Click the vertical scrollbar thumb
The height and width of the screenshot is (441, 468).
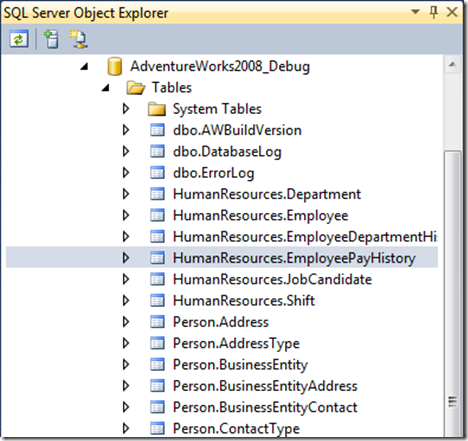pos(452,293)
